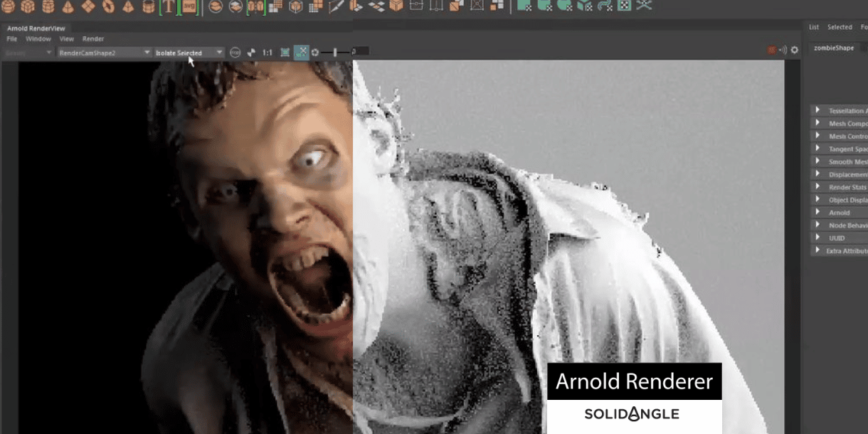Open the Window menu in Arnold RenderView
This screenshot has width=868, height=434.
[38, 38]
